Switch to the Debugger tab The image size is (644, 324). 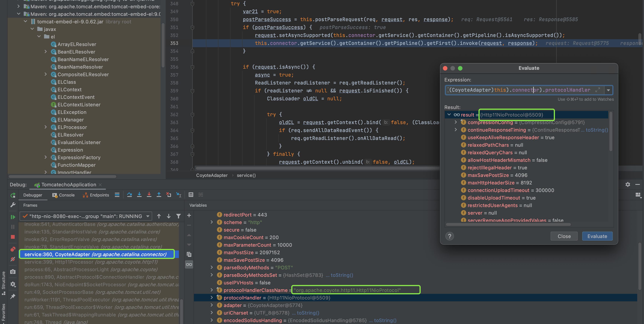click(x=33, y=195)
